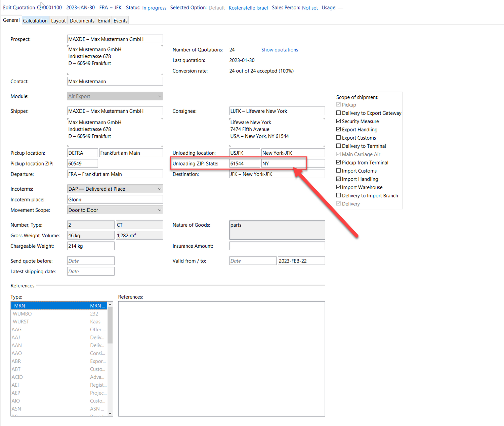Click the Send quote before date field

tap(91, 261)
